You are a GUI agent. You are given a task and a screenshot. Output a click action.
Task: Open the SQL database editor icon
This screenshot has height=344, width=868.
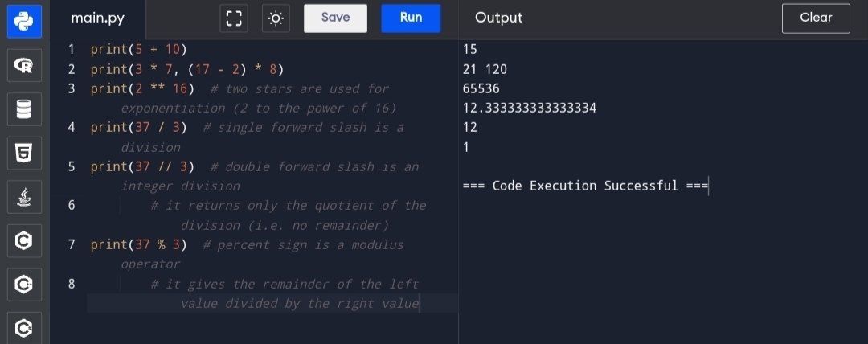[x=24, y=109]
